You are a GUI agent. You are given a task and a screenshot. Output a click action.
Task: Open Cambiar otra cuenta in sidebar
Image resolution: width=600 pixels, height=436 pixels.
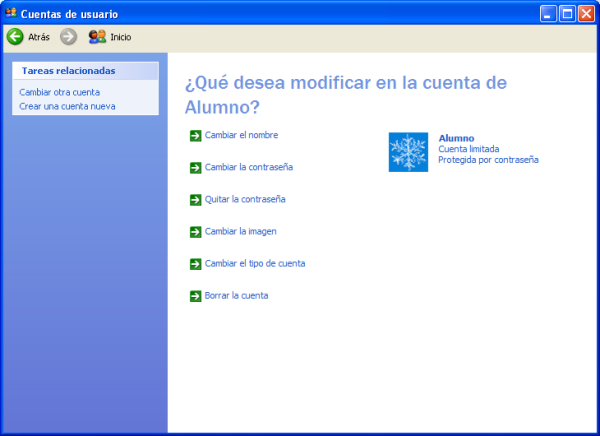[59, 92]
